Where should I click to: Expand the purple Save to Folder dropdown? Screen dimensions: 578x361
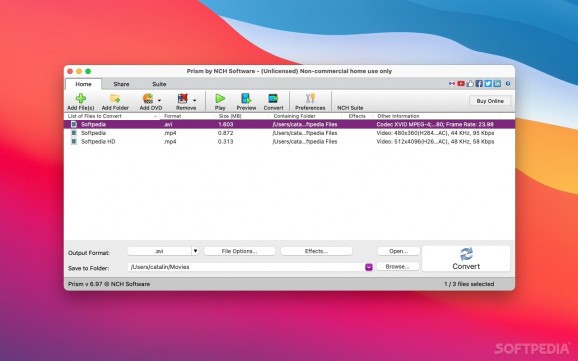[369, 267]
